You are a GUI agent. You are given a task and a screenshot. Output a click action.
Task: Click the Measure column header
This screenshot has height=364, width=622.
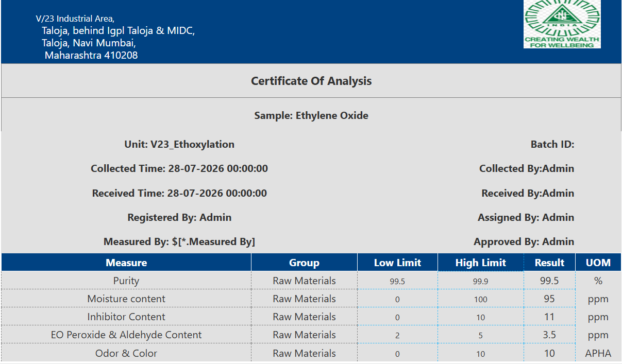[x=126, y=263]
